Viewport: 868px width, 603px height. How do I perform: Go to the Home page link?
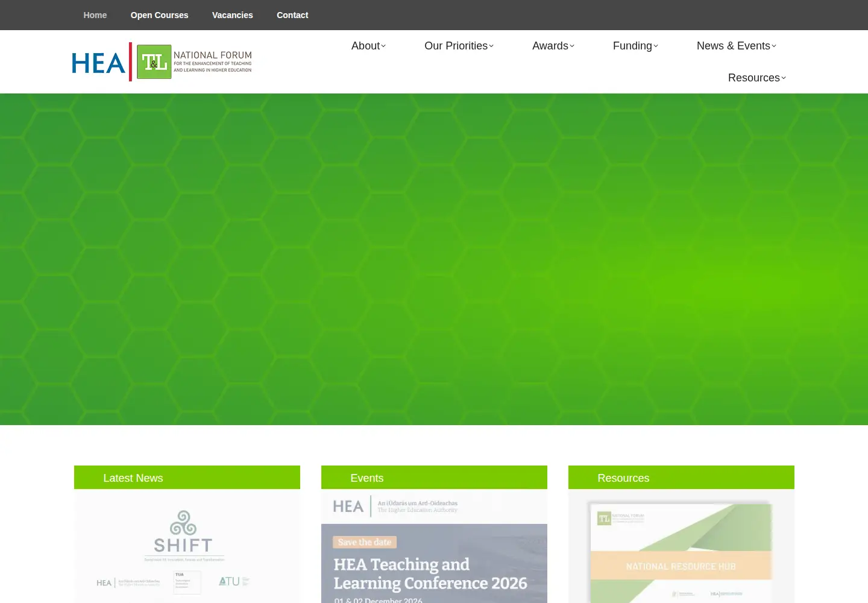95,15
